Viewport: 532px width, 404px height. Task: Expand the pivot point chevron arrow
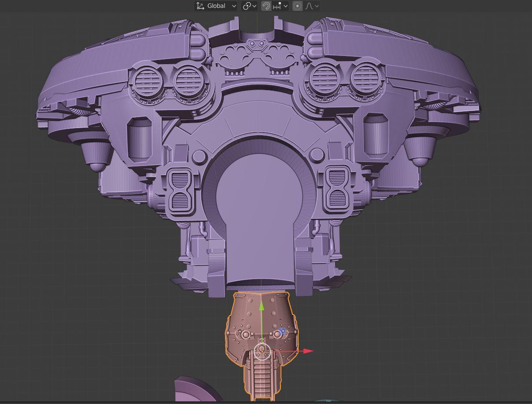[255, 6]
